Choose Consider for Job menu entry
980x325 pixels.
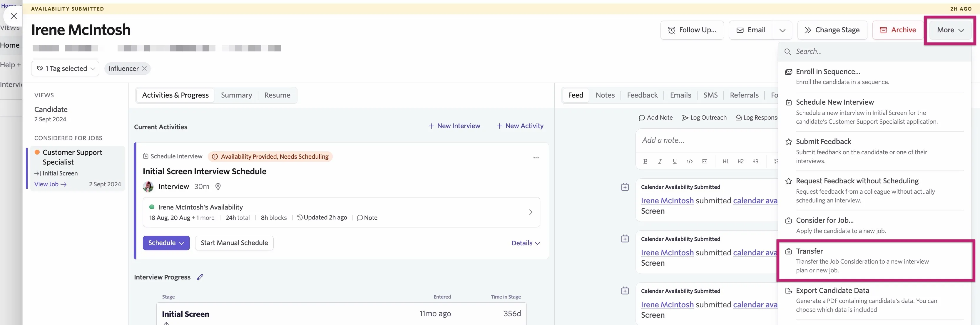pos(874,225)
